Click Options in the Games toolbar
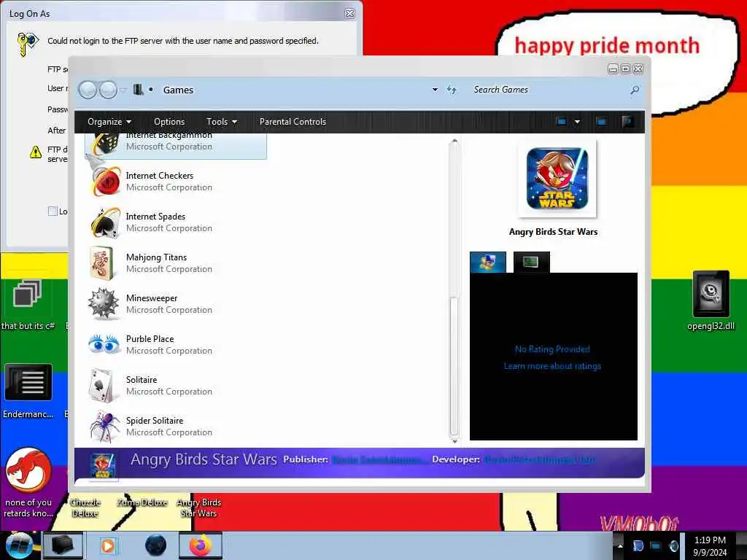The width and height of the screenshot is (747, 560). (169, 122)
